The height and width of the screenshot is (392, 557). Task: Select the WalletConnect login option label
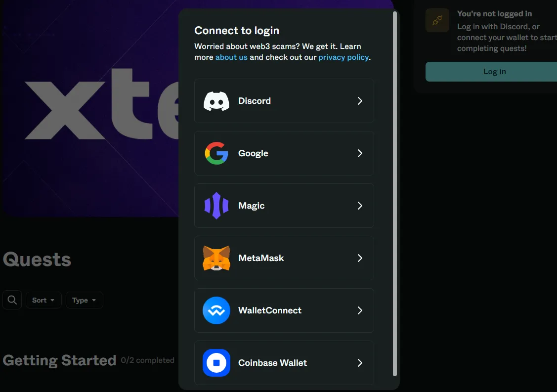[270, 310]
